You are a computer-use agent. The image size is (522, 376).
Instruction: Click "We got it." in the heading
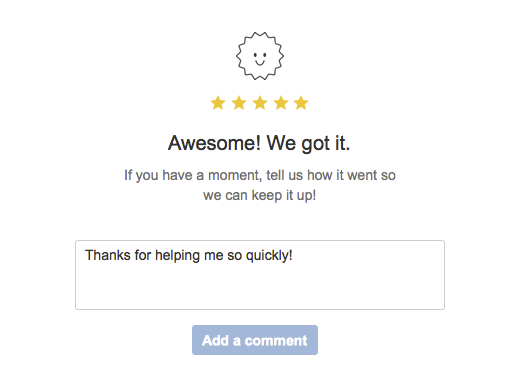click(308, 143)
